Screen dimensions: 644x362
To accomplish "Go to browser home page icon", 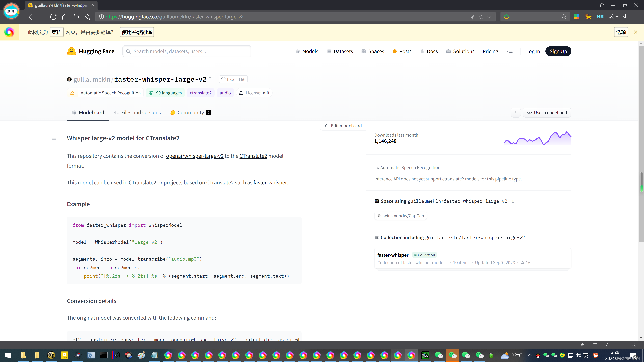I will (65, 17).
